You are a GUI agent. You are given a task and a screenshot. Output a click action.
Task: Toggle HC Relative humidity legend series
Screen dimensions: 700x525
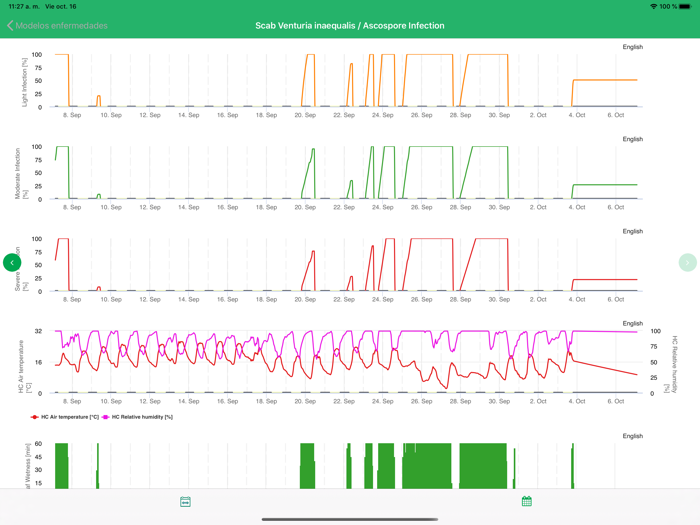tap(142, 417)
